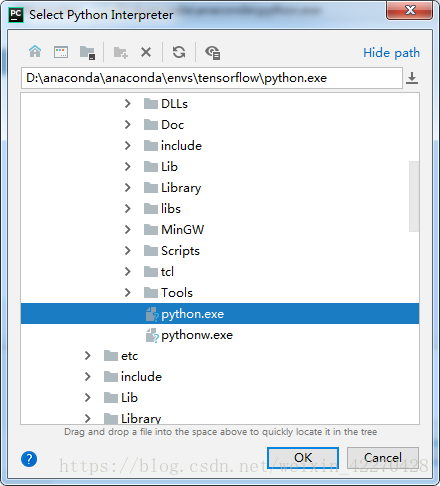
Task: Close the Select Python Interpreter dialog
Action: 410,10
